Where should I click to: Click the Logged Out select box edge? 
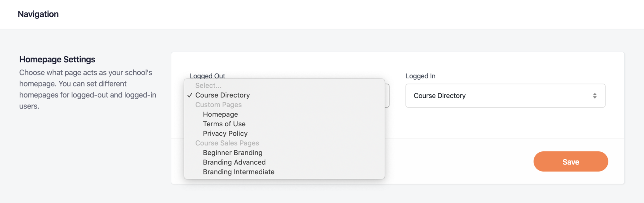(x=387, y=96)
